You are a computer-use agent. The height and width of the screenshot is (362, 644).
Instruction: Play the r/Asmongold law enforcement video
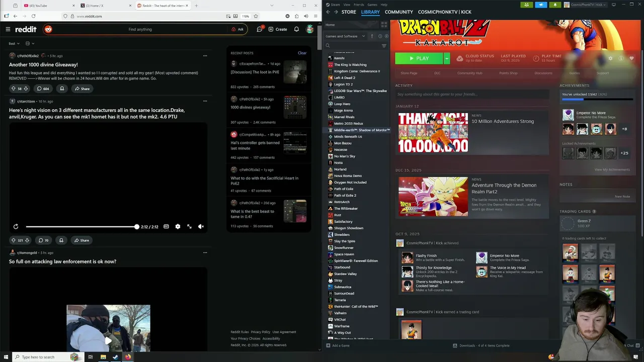108,340
